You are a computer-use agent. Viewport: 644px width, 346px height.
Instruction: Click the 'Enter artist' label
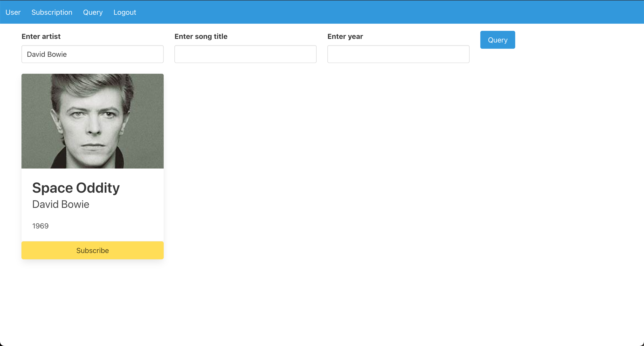click(41, 36)
